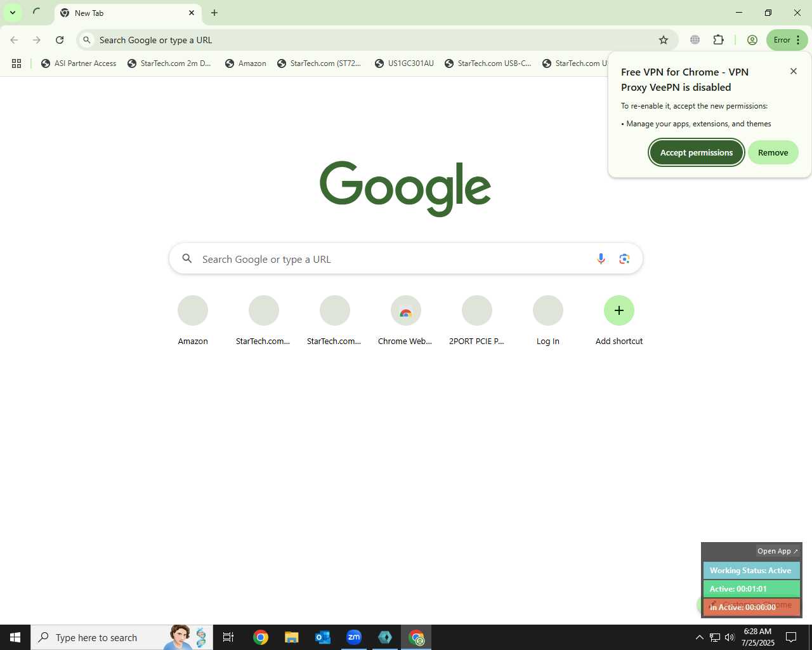Open volume control tray icon
Image resolution: width=812 pixels, height=650 pixels.
730,637
